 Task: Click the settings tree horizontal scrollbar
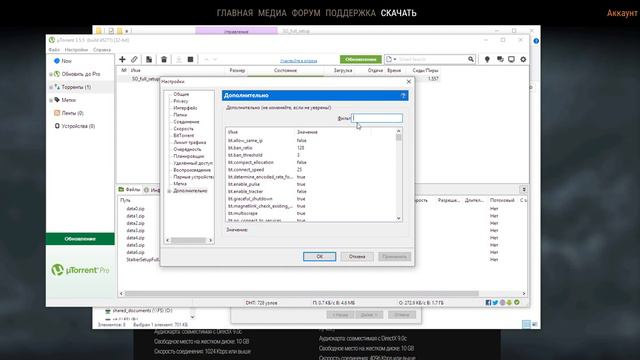(x=189, y=240)
